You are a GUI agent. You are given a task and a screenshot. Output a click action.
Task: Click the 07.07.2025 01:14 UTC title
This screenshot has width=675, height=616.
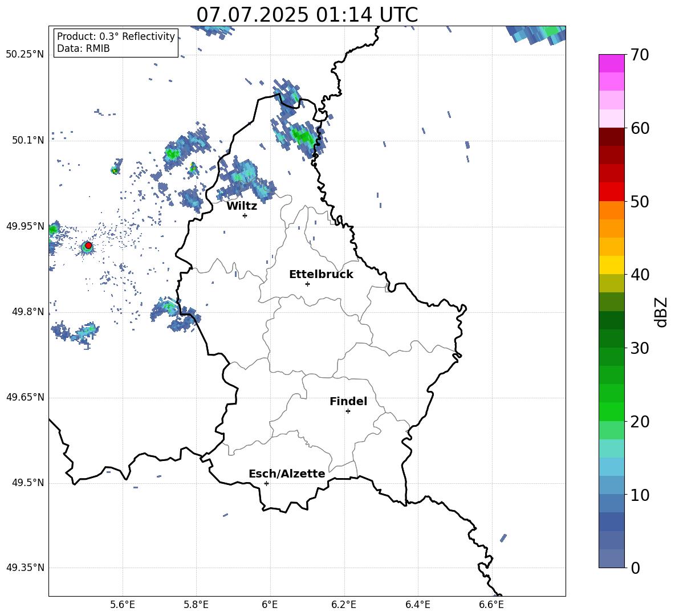click(x=307, y=15)
